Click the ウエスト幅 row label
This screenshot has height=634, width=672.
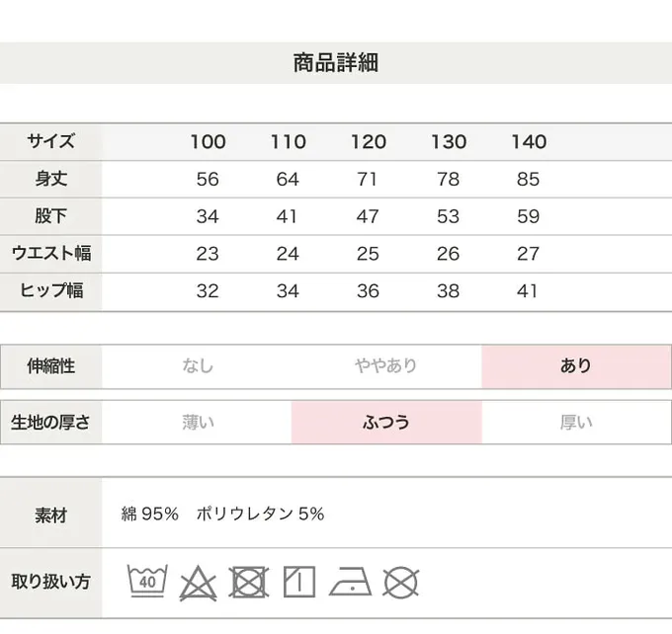[x=51, y=253]
